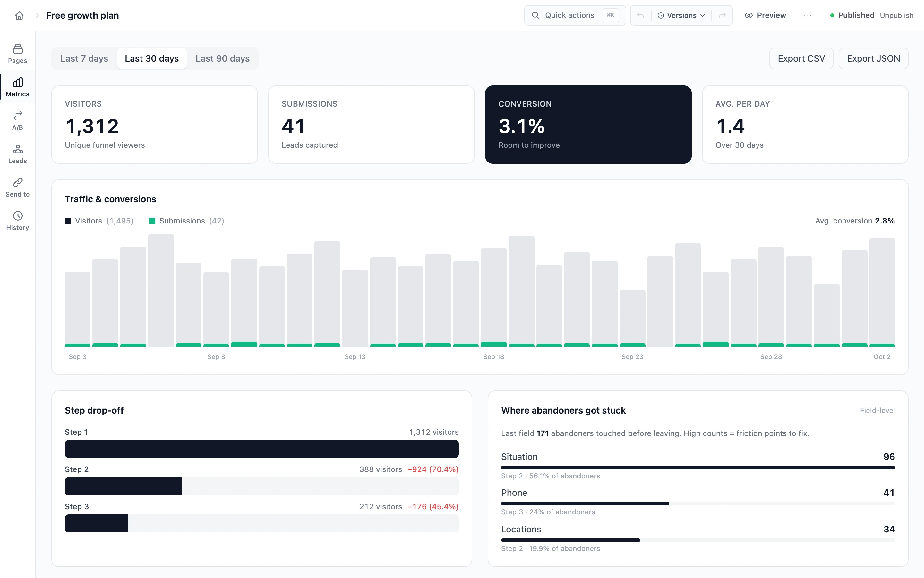Click the Step 1 drop-off bar

[261, 449]
